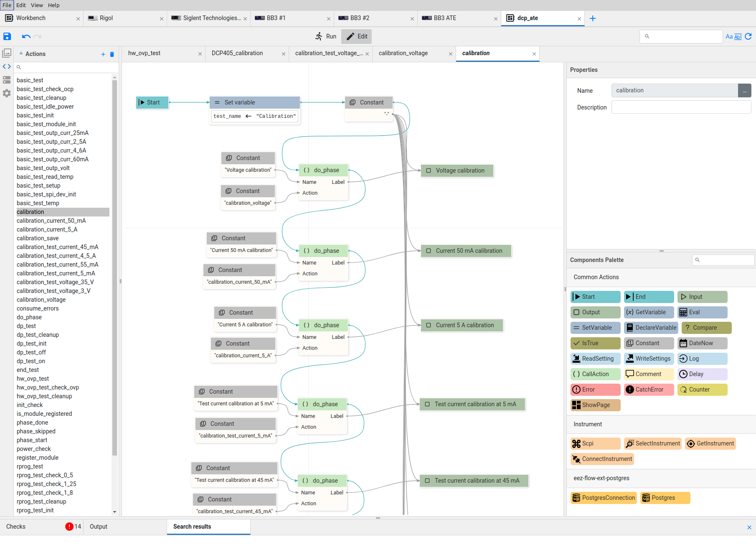Image resolution: width=756 pixels, height=560 pixels.
Task: Switch to Run mode
Action: (x=326, y=36)
